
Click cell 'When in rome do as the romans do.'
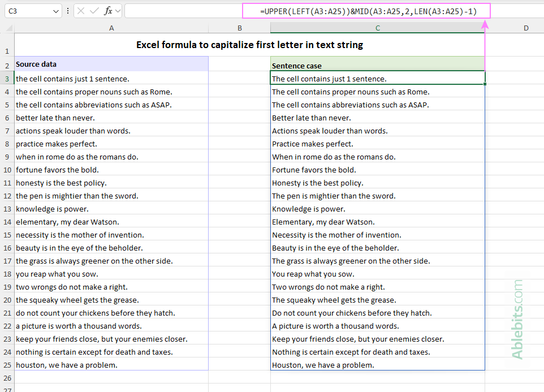click(x=378, y=157)
